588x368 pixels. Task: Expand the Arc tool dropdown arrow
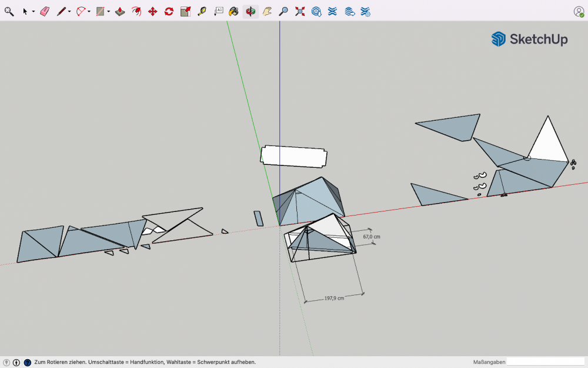[89, 12]
